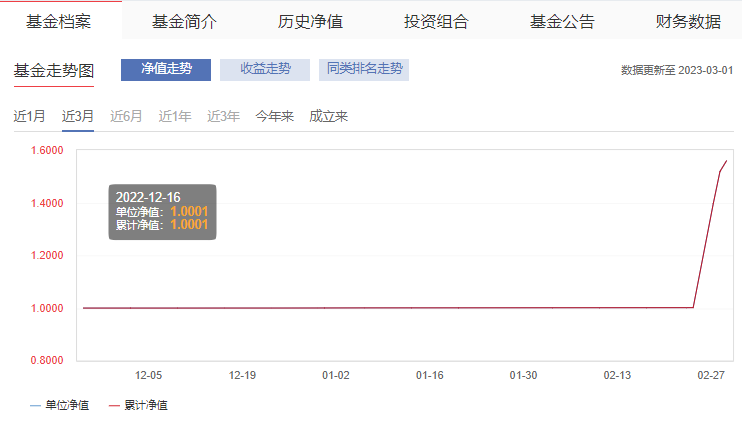Toggle the 累计净值 legend series
Screen dimensions: 742x436
point(138,405)
